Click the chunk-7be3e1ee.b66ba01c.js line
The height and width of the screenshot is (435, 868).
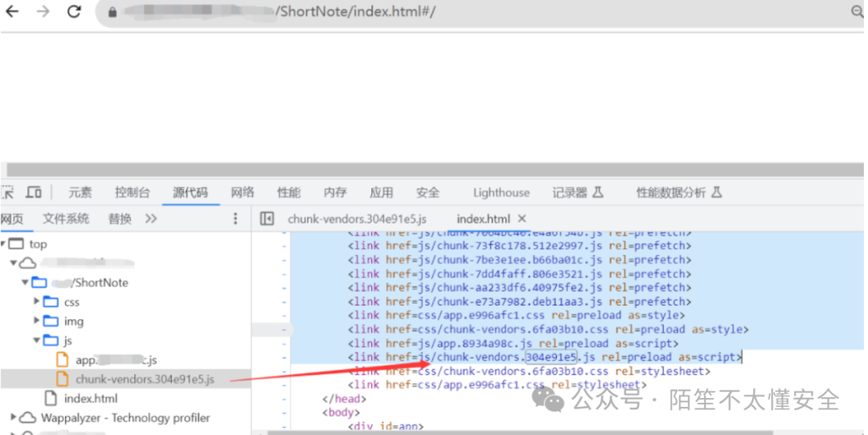point(520,260)
